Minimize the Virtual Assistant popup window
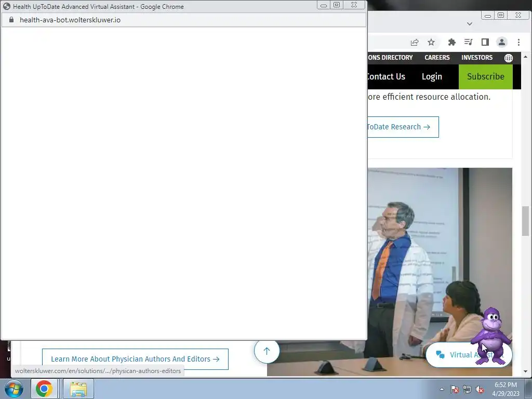The height and width of the screenshot is (399, 532). (x=324, y=5)
